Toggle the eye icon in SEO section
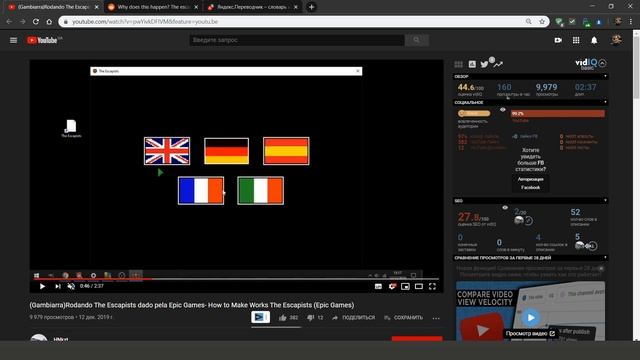The width and height of the screenshot is (640, 360). click(505, 207)
